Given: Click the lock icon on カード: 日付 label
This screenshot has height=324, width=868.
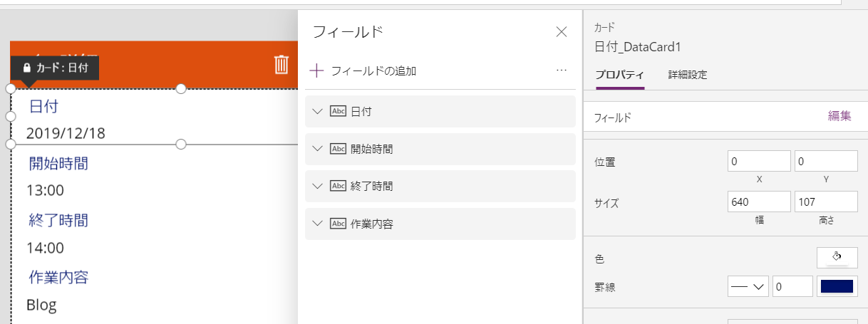Looking at the screenshot, I should [x=26, y=68].
